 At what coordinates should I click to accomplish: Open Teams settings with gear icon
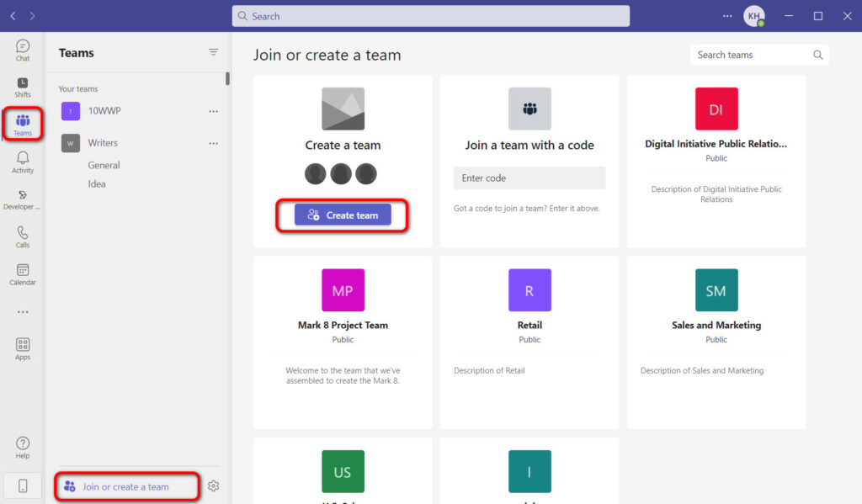coord(213,485)
